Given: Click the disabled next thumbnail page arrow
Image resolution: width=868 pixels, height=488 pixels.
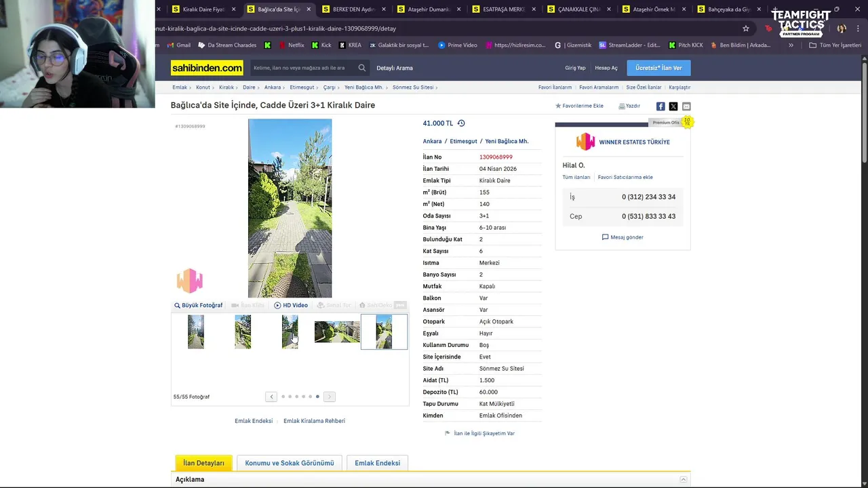Looking at the screenshot, I should (330, 396).
